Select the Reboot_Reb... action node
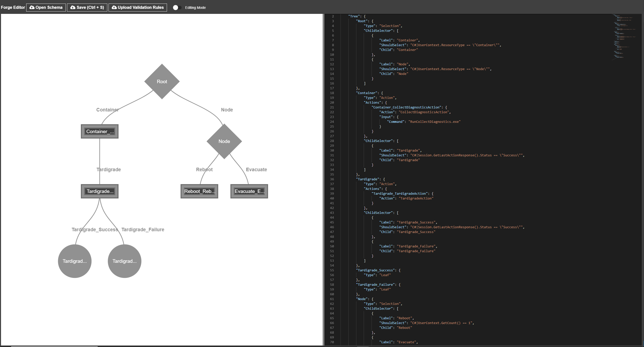 click(x=199, y=191)
